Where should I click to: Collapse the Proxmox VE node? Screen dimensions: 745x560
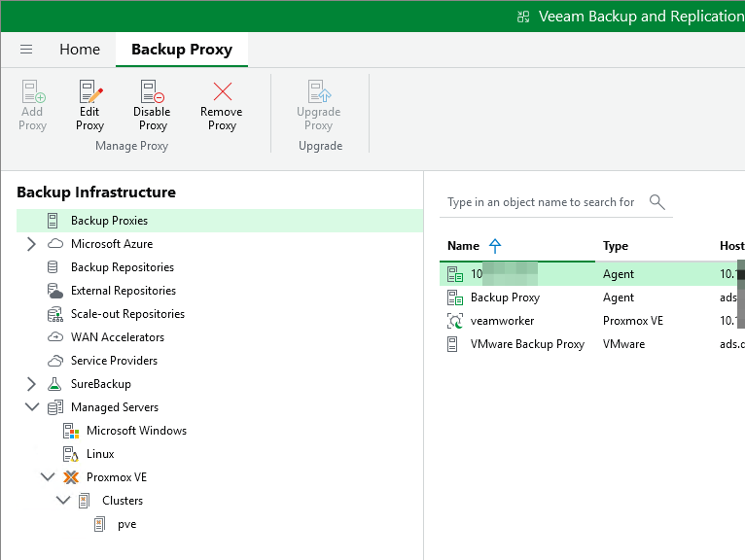(48, 477)
